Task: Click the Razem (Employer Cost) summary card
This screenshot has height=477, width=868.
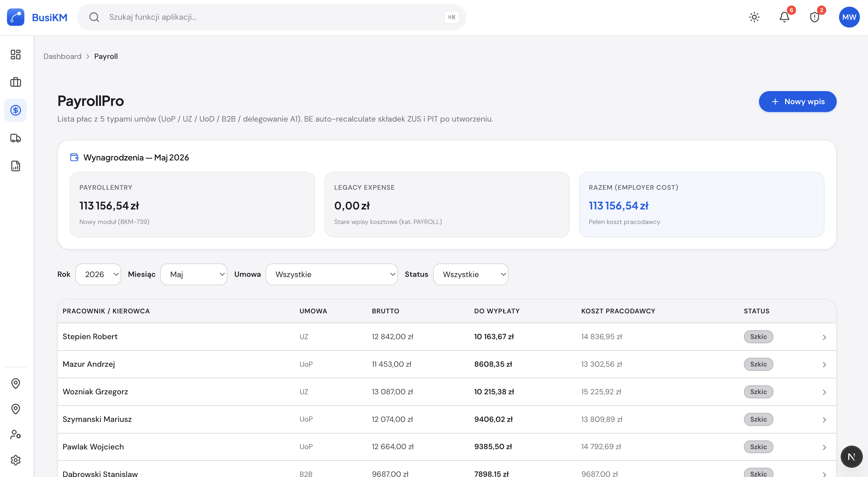Action: tap(702, 205)
